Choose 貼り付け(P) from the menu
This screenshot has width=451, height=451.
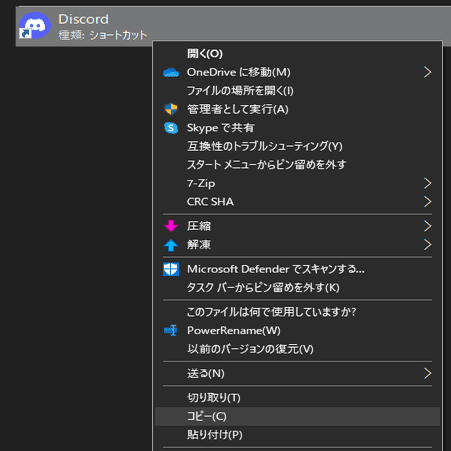297,435
